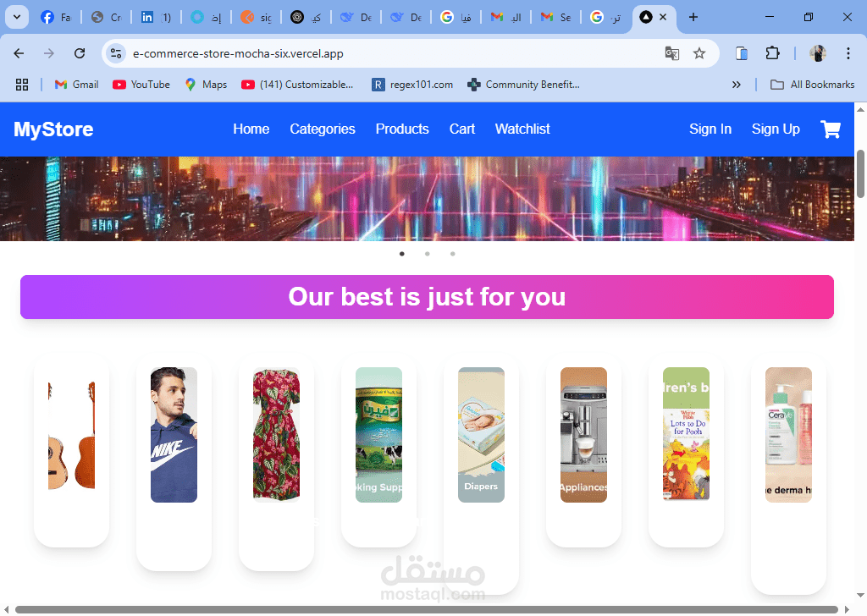Open Cart link in the store navbar

click(x=461, y=129)
